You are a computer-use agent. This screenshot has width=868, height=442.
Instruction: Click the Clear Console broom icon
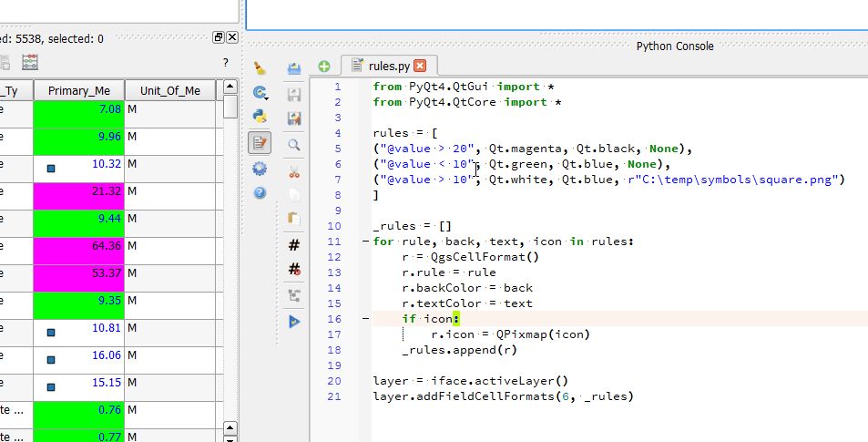click(260, 67)
